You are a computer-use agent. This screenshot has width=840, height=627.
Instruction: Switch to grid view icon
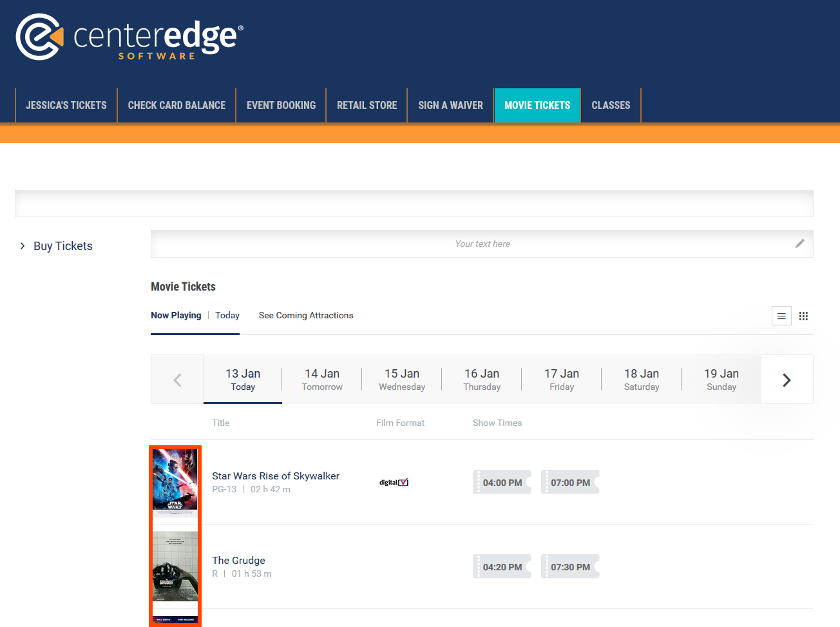pyautogui.click(x=803, y=316)
